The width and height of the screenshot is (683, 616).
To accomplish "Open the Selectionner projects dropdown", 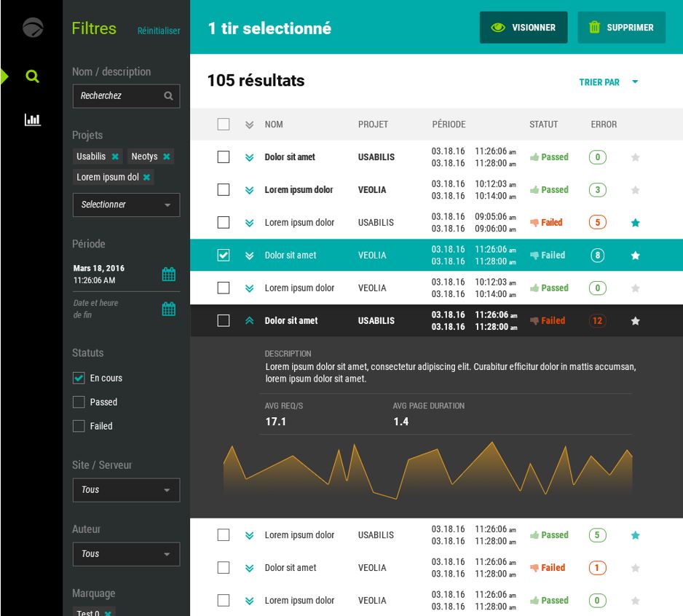I will (x=126, y=205).
